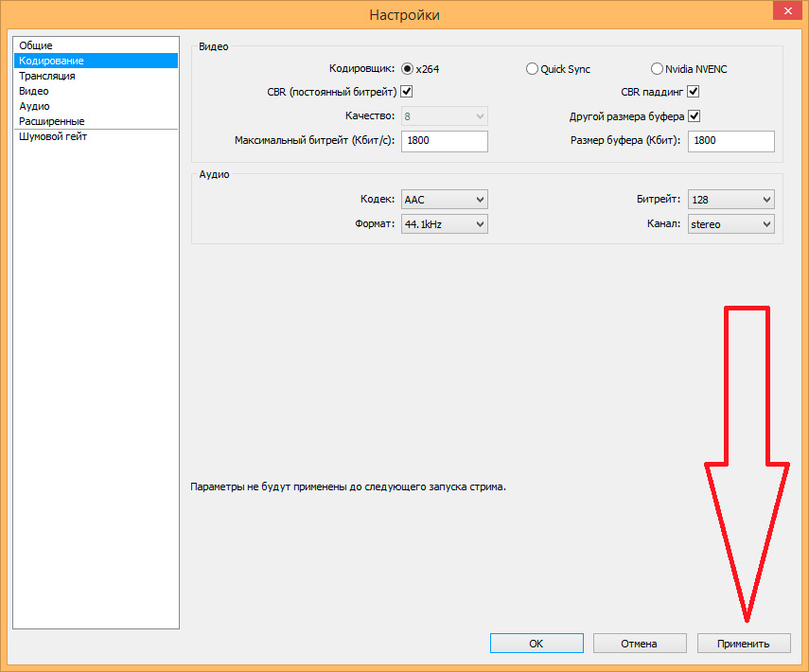Image resolution: width=809 pixels, height=672 pixels.
Task: Disable the CBR паддинг checkbox
Action: point(693,93)
